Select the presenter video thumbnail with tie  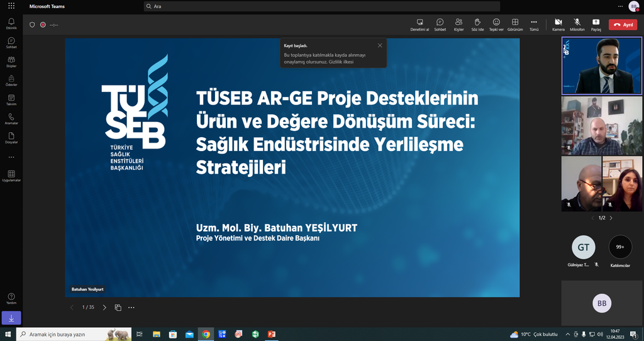click(x=602, y=65)
